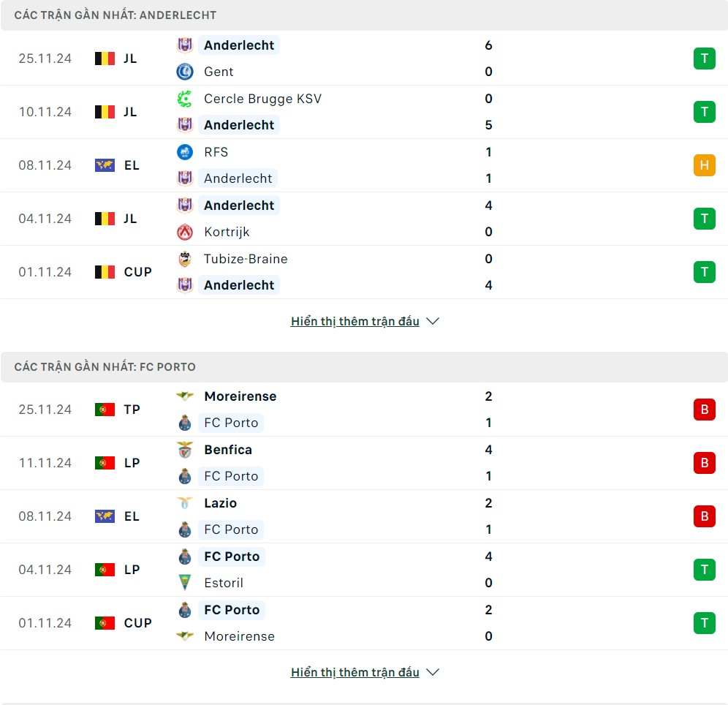Expand more FC Porto matches with chevron arrow
Screen dimensions: 728x705
point(433,672)
